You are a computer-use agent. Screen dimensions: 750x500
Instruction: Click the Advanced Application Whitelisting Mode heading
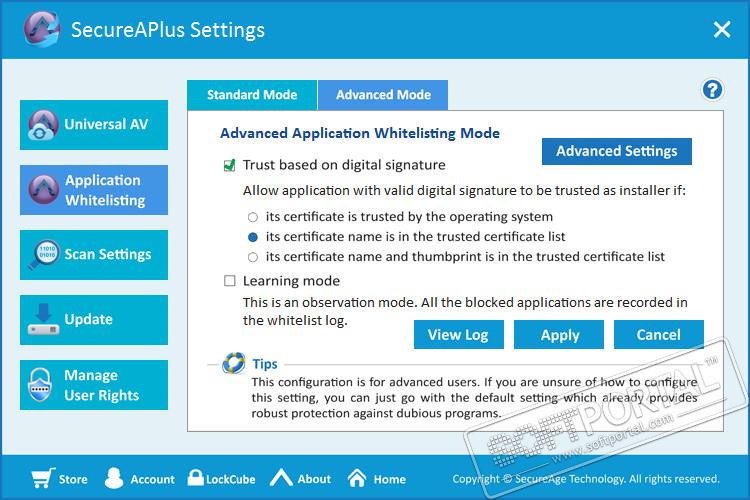pyautogui.click(x=360, y=133)
